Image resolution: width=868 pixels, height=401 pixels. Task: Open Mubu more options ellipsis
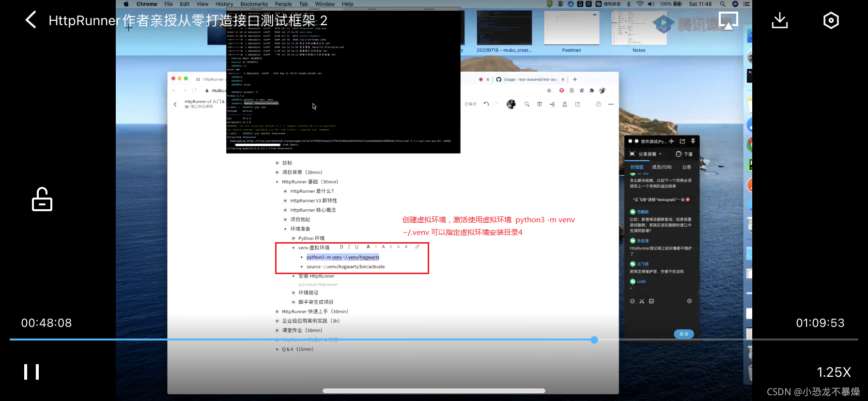[611, 104]
